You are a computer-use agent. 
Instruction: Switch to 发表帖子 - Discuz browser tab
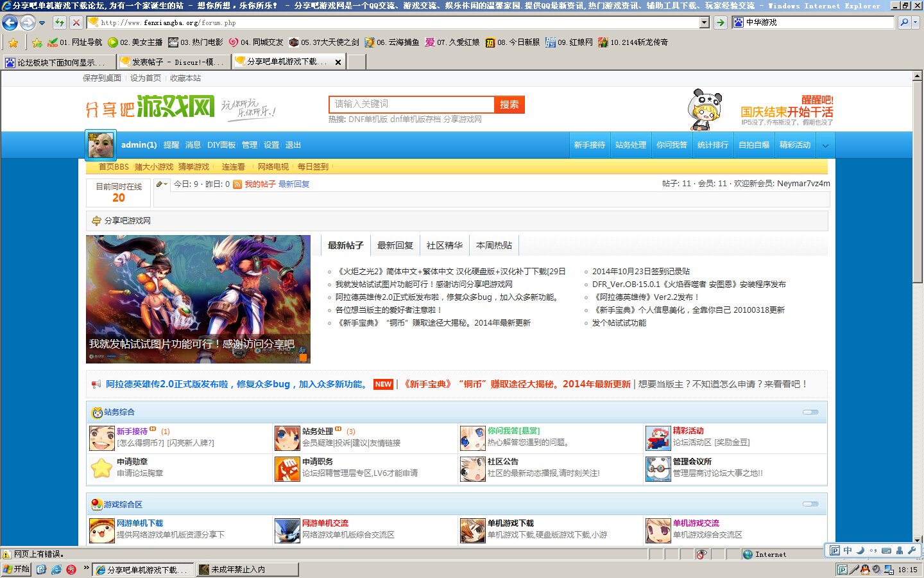tap(173, 62)
